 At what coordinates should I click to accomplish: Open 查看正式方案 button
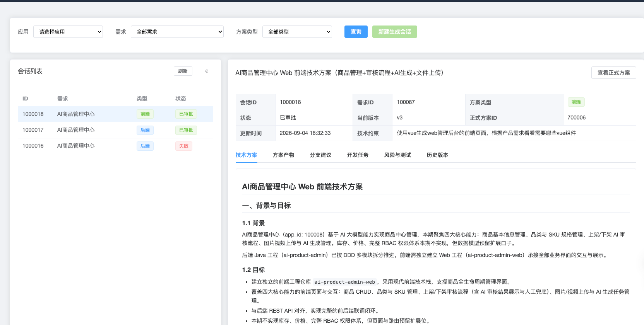tap(614, 73)
